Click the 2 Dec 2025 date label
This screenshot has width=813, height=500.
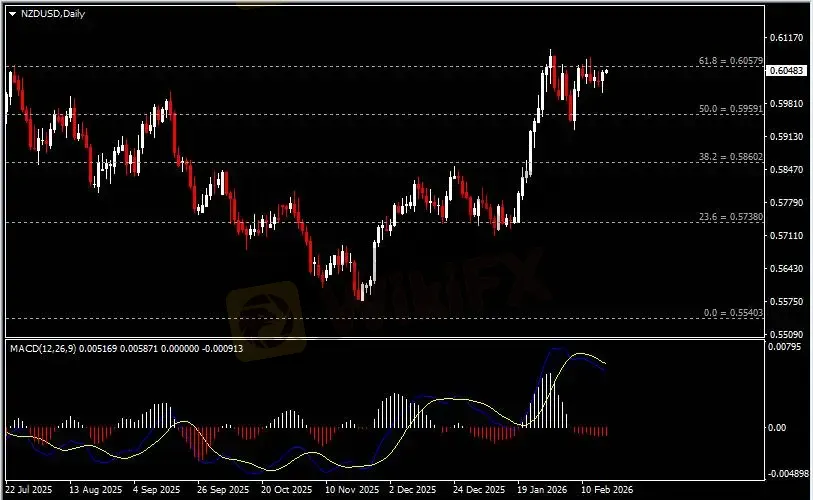(413, 489)
